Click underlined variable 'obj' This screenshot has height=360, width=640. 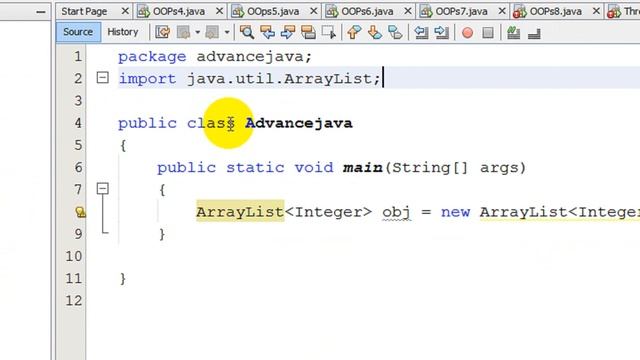(396, 212)
